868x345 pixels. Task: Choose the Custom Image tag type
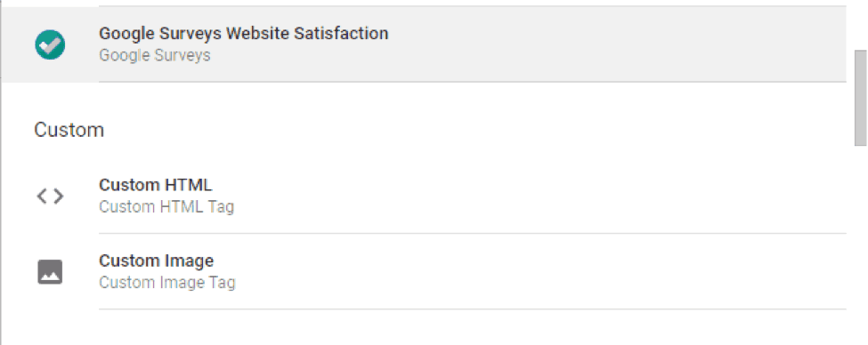pyautogui.click(x=424, y=271)
